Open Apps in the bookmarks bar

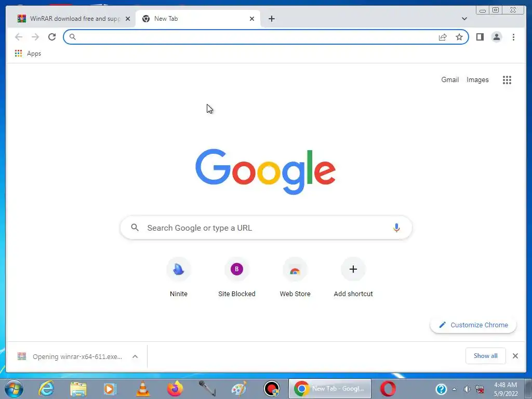click(28, 54)
